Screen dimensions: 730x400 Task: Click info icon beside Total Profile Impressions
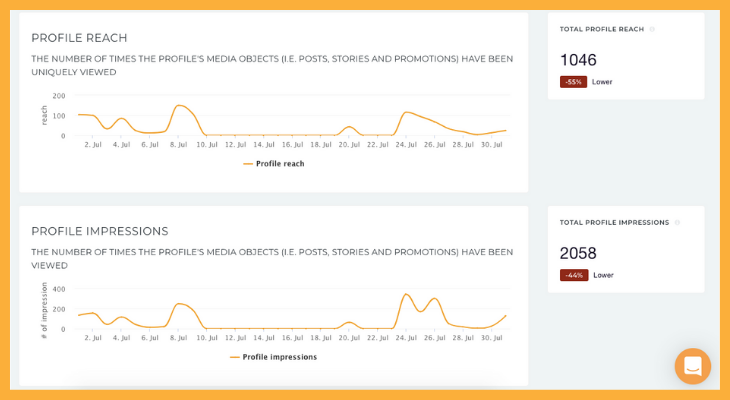click(677, 223)
